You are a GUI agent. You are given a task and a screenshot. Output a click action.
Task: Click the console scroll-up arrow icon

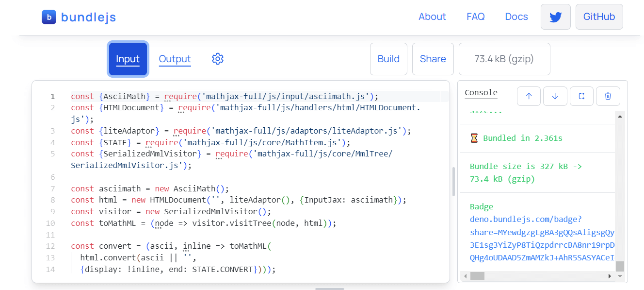point(529,96)
